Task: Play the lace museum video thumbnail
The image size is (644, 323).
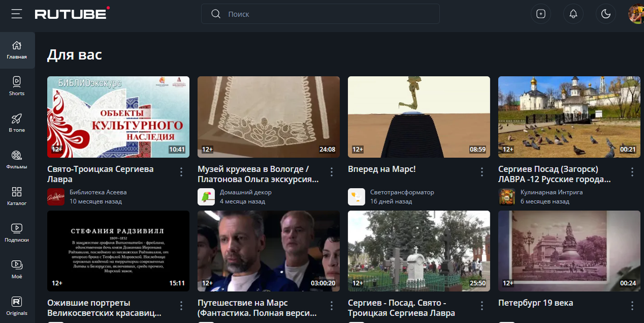Action: pos(268,117)
